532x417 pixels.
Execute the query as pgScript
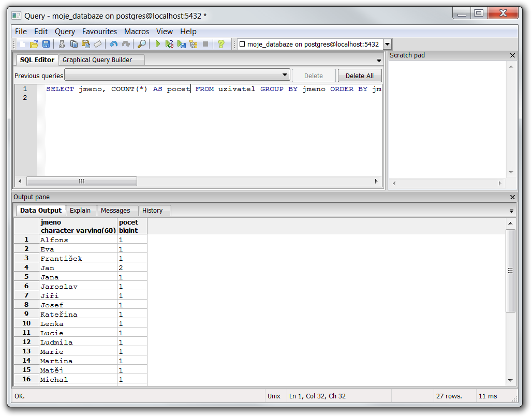click(169, 44)
